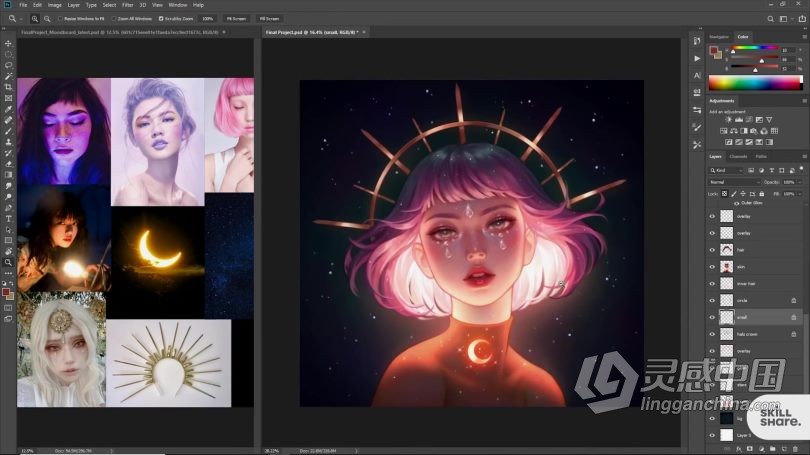Click the delete layer trash icon
Viewport: 810px width, 455px height.
coord(795,449)
